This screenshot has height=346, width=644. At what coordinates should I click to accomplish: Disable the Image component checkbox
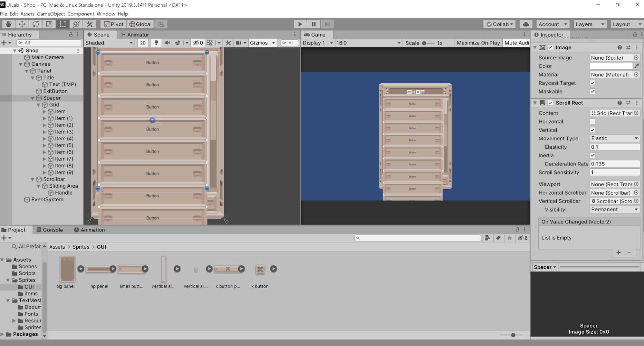[x=551, y=47]
